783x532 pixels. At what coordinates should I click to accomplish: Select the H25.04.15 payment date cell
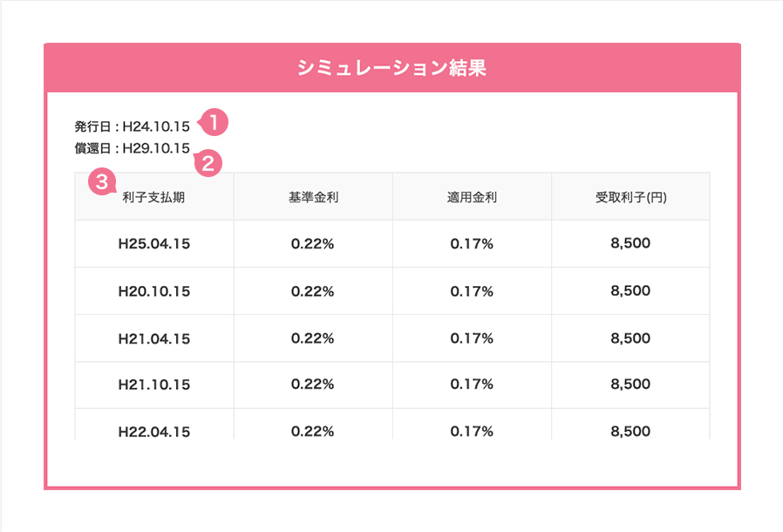[x=153, y=244]
